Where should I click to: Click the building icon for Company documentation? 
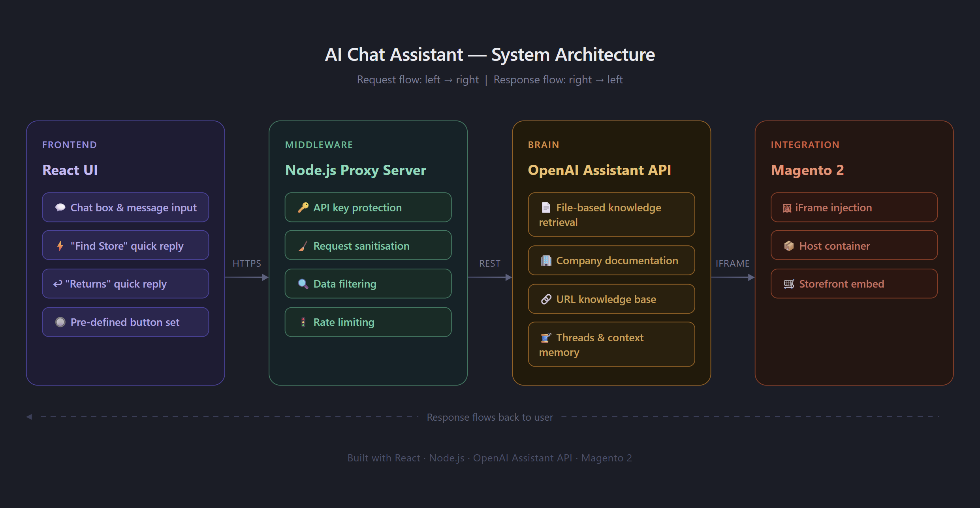[546, 260]
